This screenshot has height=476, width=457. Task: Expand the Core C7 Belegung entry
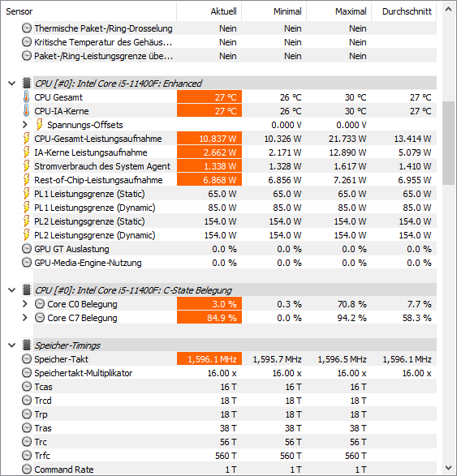click(25, 318)
